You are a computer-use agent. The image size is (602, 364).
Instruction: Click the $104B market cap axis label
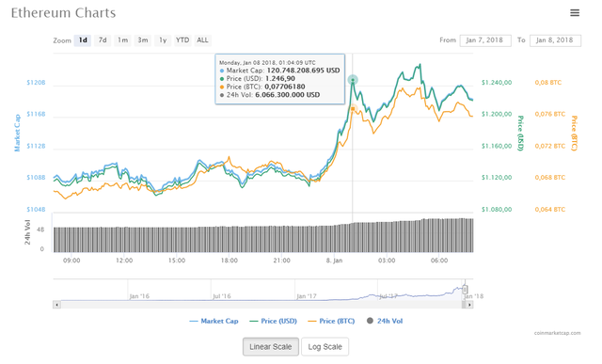[36, 209]
